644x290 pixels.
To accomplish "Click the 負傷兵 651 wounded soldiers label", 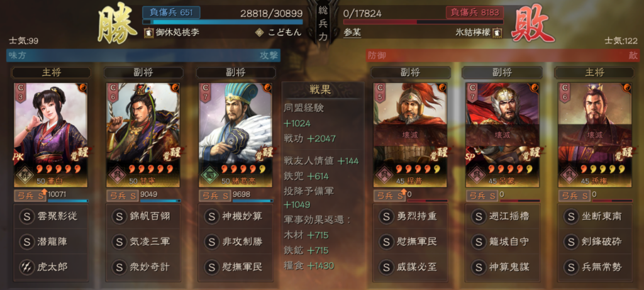I will point(171,13).
